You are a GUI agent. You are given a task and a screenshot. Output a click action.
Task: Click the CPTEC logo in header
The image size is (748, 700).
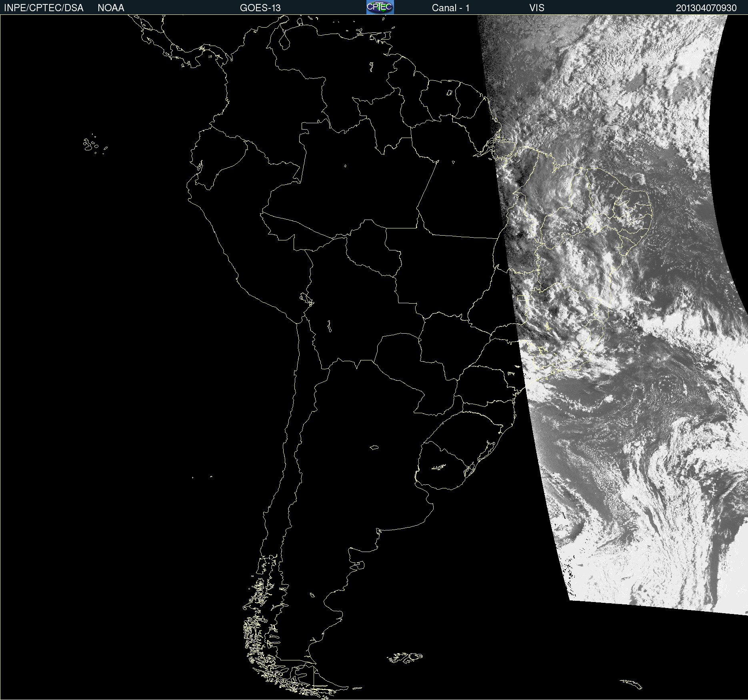coord(380,7)
